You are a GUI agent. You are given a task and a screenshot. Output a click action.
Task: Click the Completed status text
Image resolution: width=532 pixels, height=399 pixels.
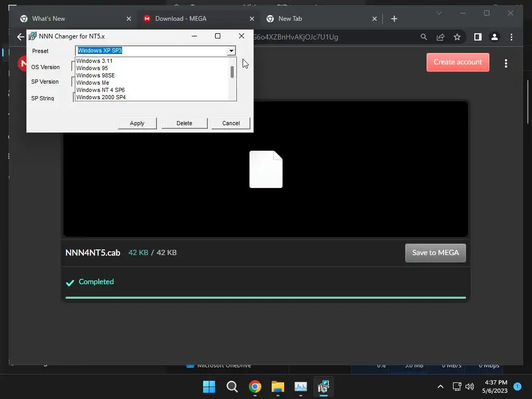(x=96, y=282)
